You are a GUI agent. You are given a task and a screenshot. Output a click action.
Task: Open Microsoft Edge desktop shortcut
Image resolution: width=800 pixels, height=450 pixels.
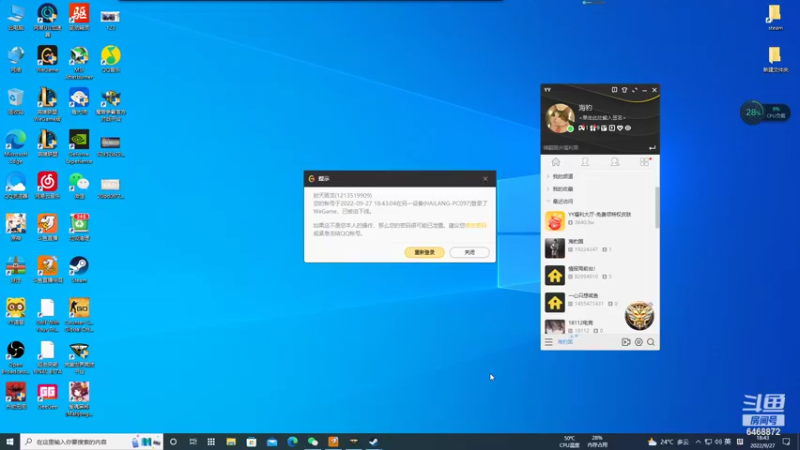[16, 146]
